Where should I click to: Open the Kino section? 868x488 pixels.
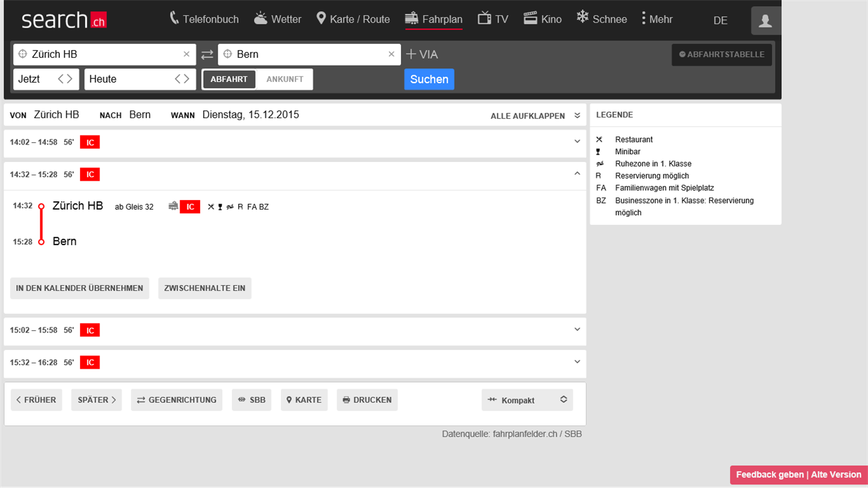point(542,19)
